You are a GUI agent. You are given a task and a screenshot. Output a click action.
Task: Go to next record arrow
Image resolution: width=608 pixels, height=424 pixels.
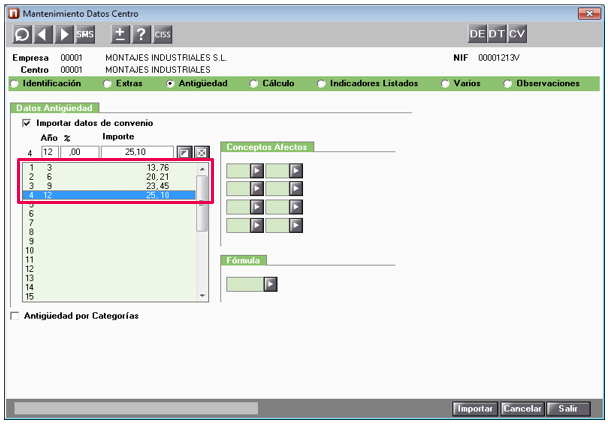(64, 35)
